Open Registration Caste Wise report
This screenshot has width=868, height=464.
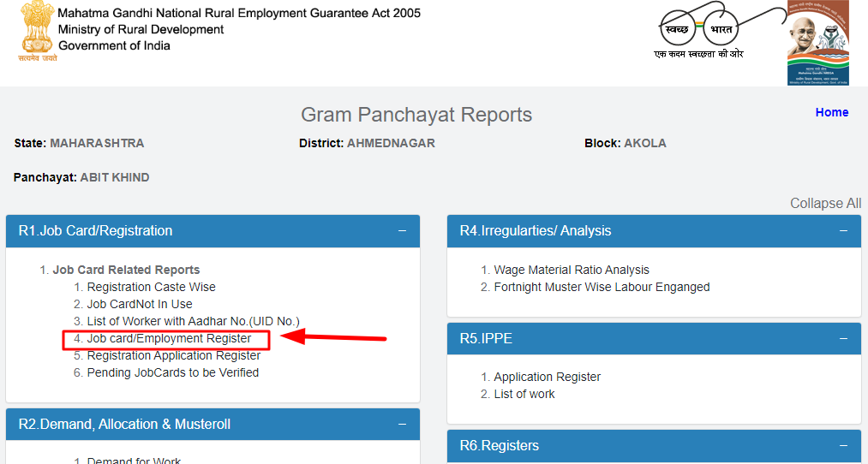click(x=151, y=287)
